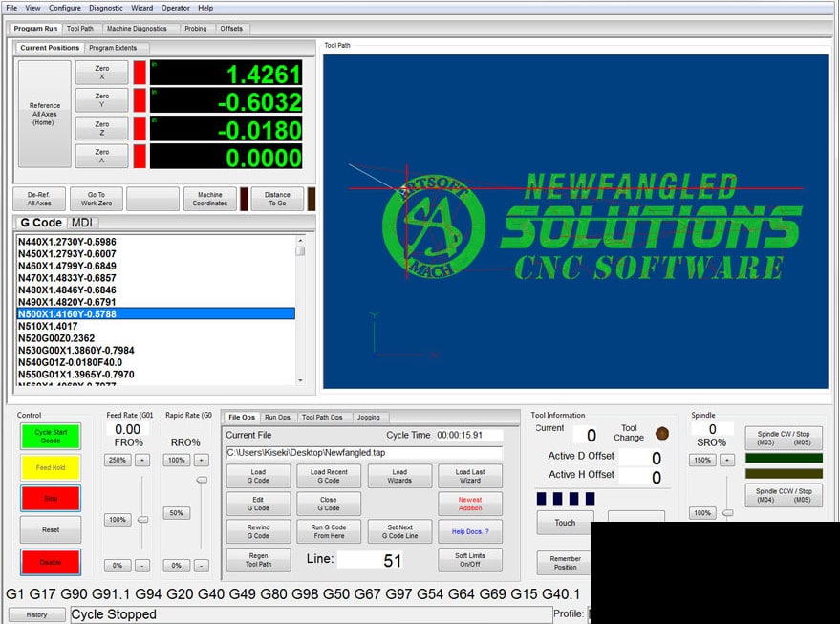
Task: Click the red Stop button
Action: coord(51,498)
